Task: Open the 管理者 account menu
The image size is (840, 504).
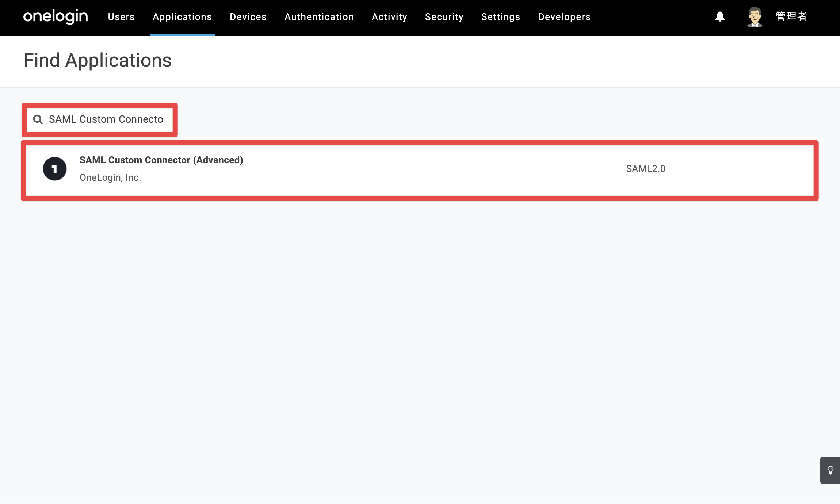Action: pyautogui.click(x=791, y=17)
